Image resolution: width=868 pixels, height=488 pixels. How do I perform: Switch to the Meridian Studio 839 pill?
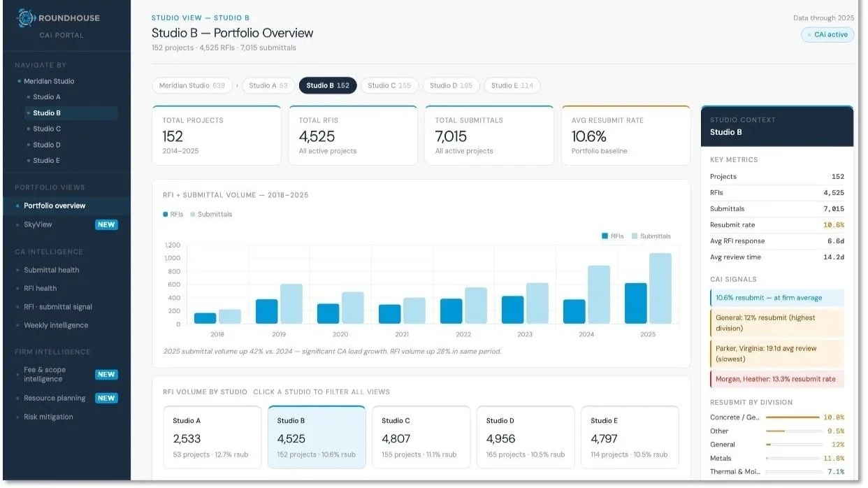[191, 85]
